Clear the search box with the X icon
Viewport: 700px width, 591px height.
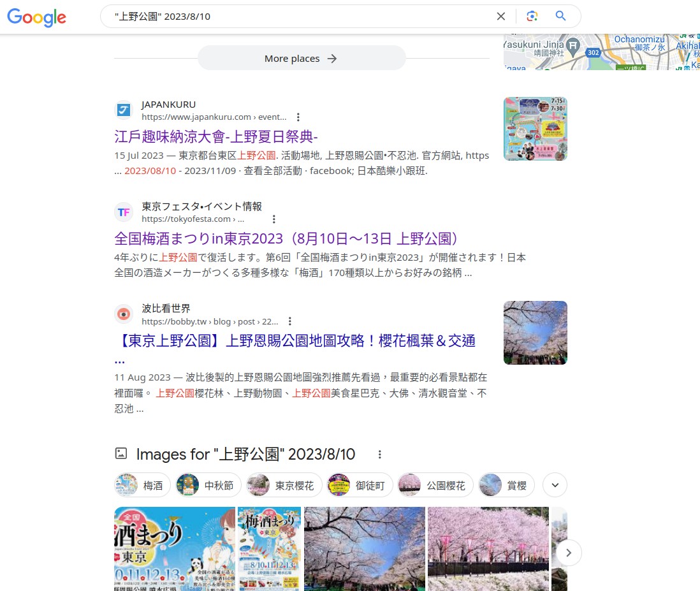tap(501, 17)
